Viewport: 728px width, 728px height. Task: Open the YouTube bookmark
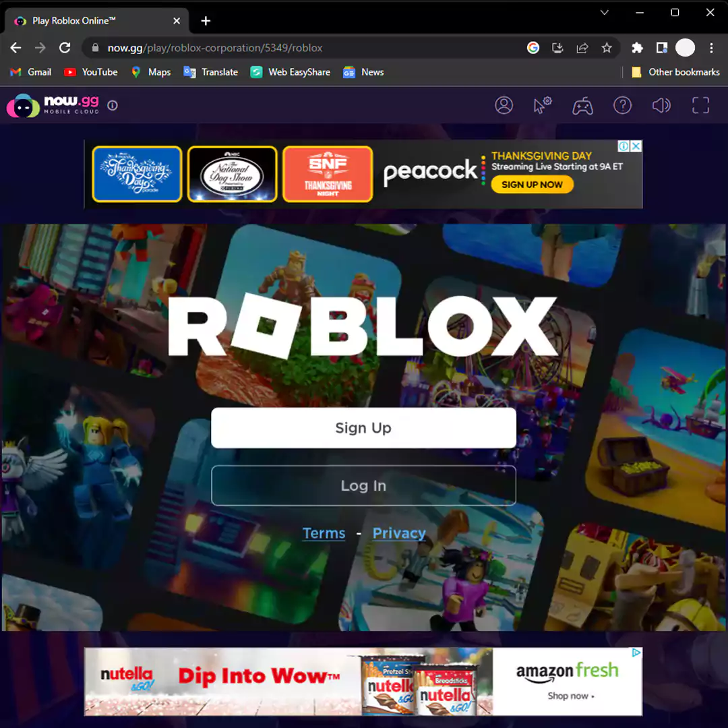[90, 72]
